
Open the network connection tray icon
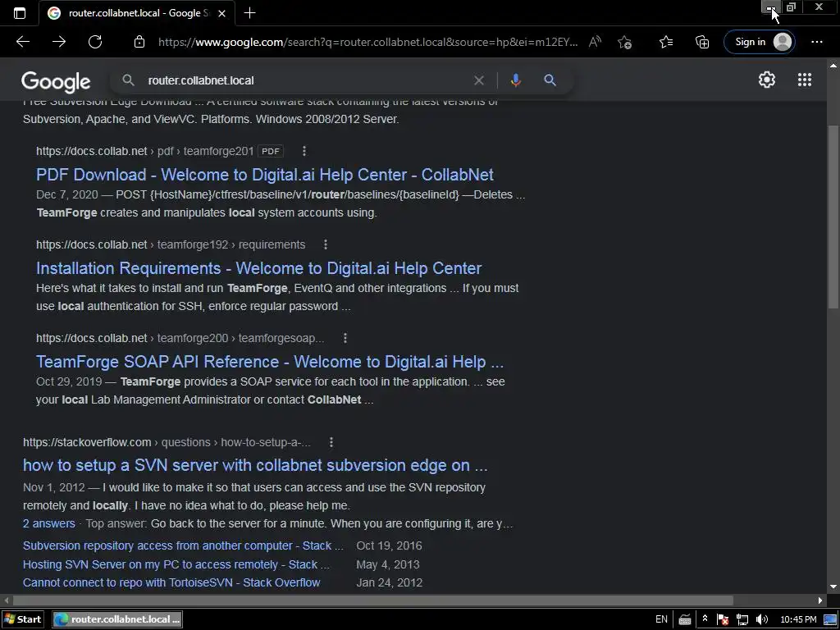coord(742,620)
